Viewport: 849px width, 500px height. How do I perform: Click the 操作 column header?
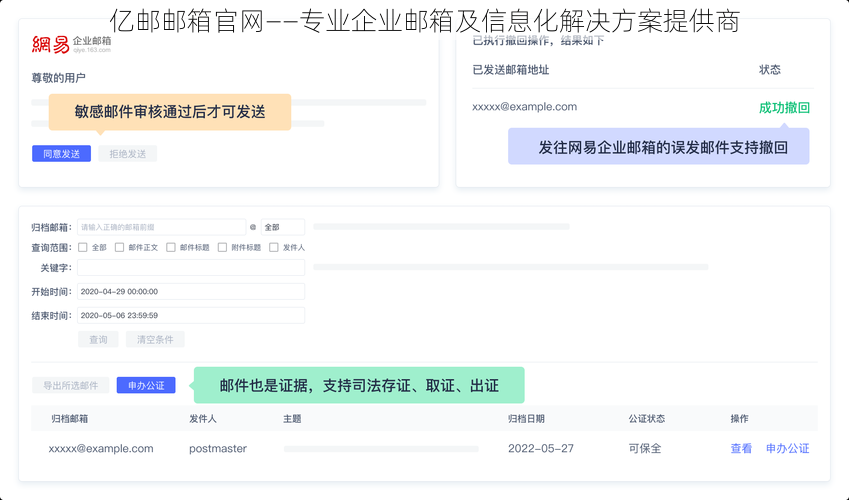tap(739, 419)
